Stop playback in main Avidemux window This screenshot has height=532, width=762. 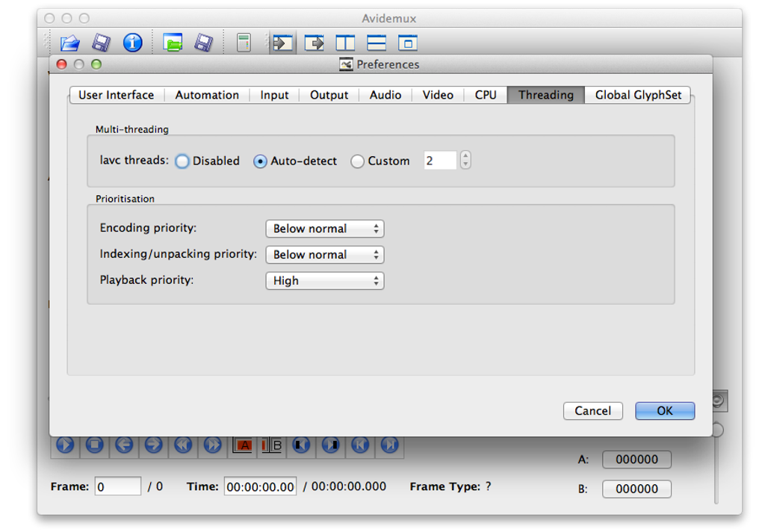tap(95, 445)
